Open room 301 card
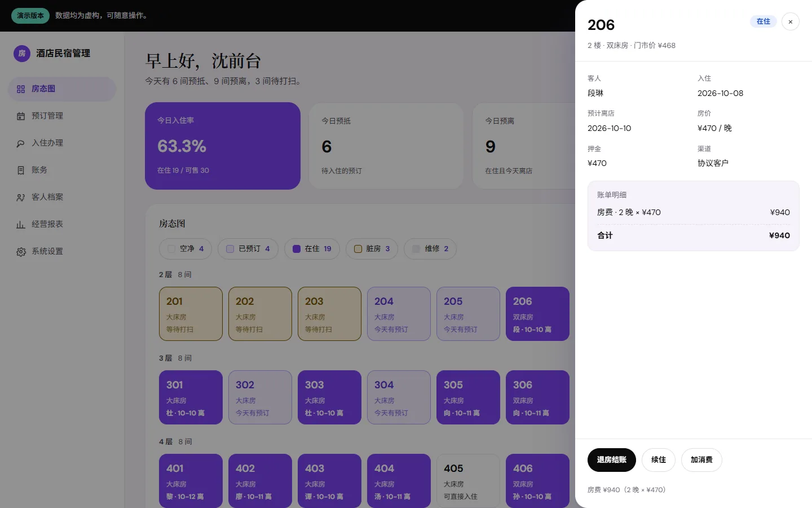Screen dimensions: 812x508 (191, 397)
